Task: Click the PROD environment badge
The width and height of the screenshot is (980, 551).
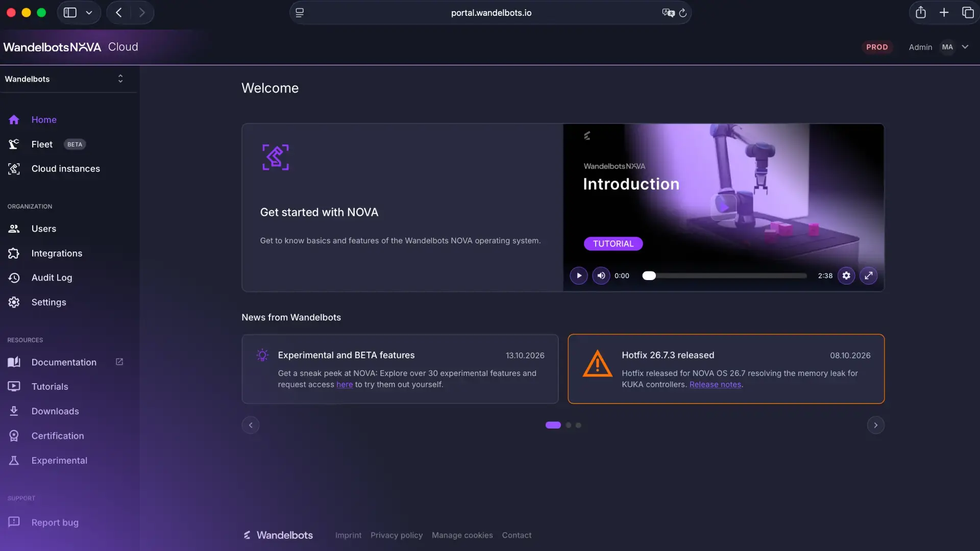Action: [877, 47]
